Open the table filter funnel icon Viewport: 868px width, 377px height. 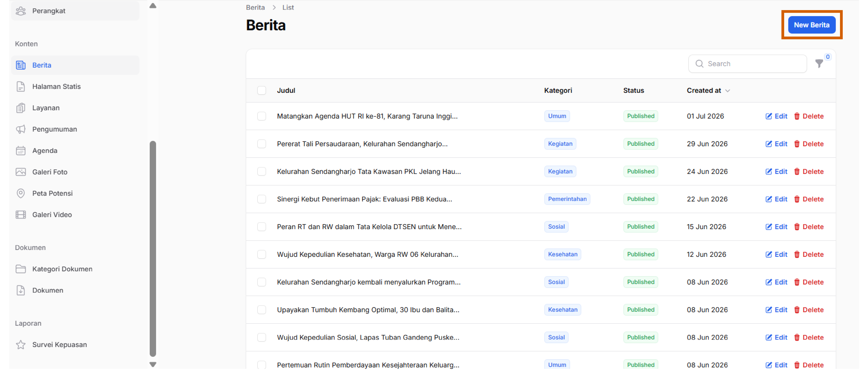[x=819, y=63]
